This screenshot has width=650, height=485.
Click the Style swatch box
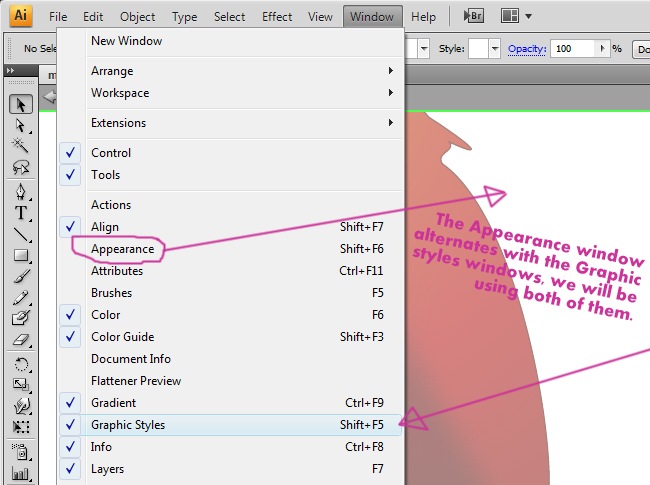(479, 48)
